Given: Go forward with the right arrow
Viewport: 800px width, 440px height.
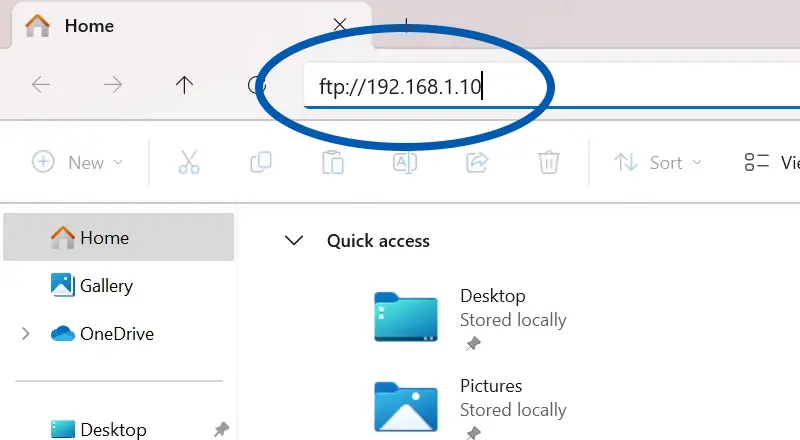Looking at the screenshot, I should (113, 84).
